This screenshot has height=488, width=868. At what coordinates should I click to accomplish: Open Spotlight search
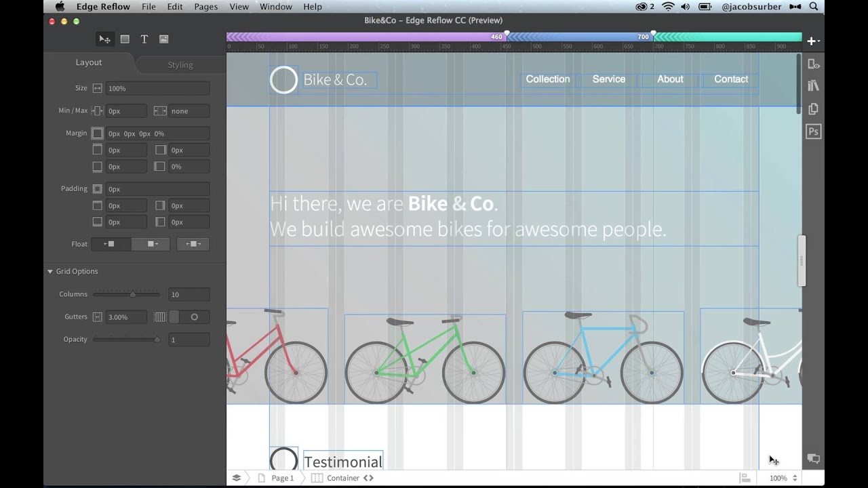pos(814,7)
